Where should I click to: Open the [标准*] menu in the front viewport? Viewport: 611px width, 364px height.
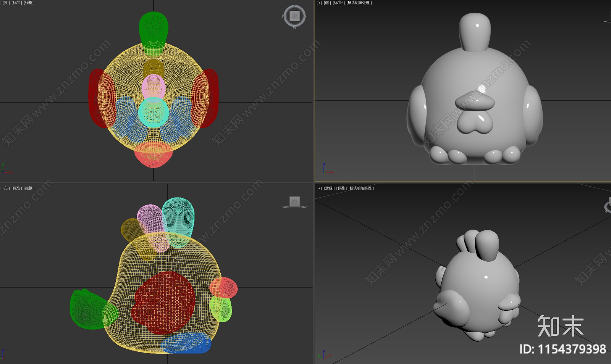pyautogui.click(x=338, y=3)
